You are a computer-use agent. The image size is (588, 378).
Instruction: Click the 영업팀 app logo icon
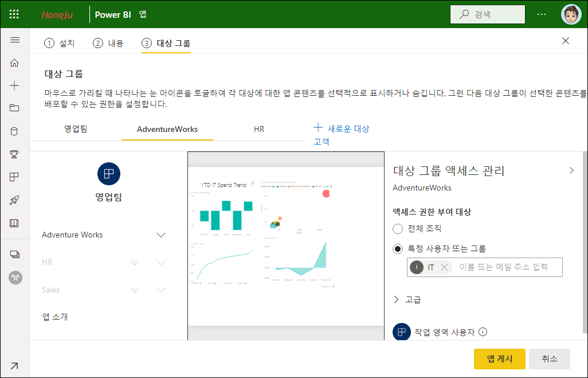109,174
